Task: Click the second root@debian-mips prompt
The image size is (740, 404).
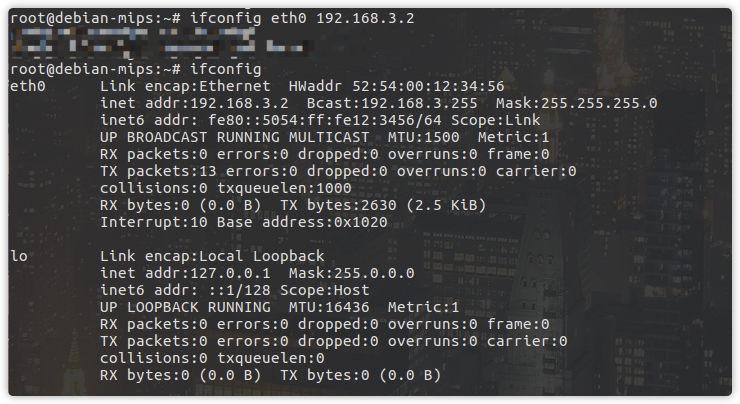Action: (95, 69)
